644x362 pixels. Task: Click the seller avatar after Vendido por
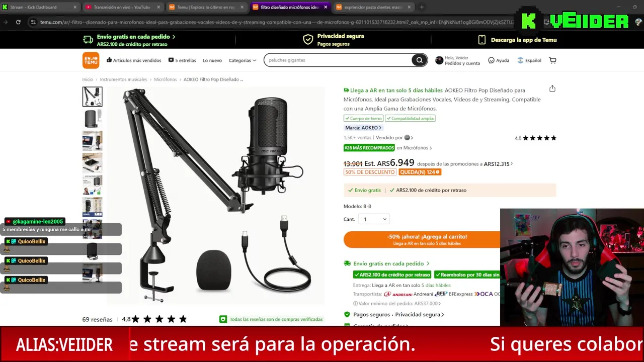coord(407,138)
